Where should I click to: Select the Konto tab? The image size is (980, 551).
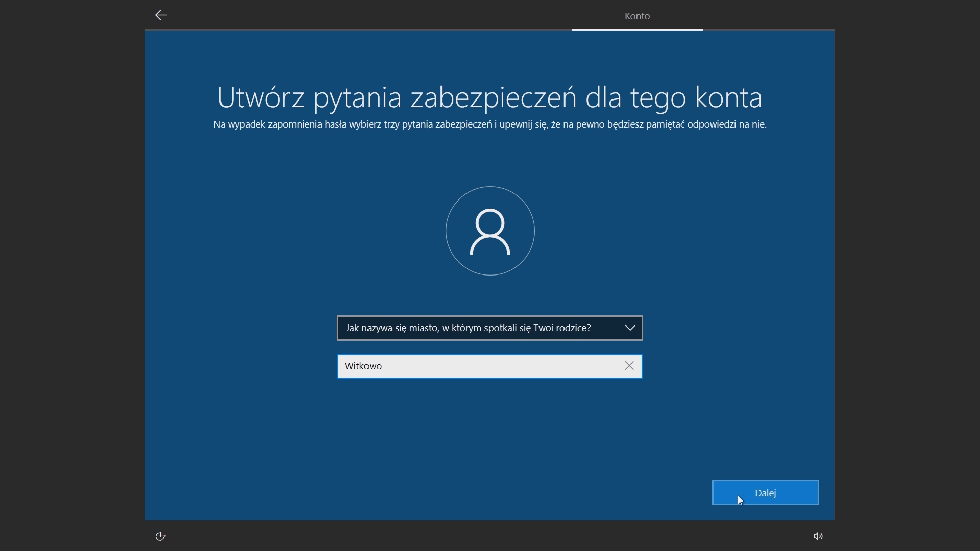(x=637, y=16)
